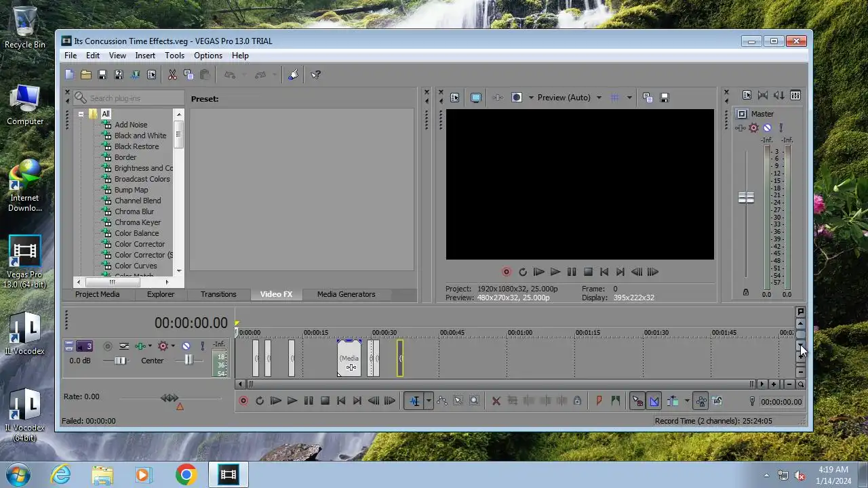This screenshot has height=488, width=868.
Task: Click Play in the timeline transport bar
Action: pos(292,401)
